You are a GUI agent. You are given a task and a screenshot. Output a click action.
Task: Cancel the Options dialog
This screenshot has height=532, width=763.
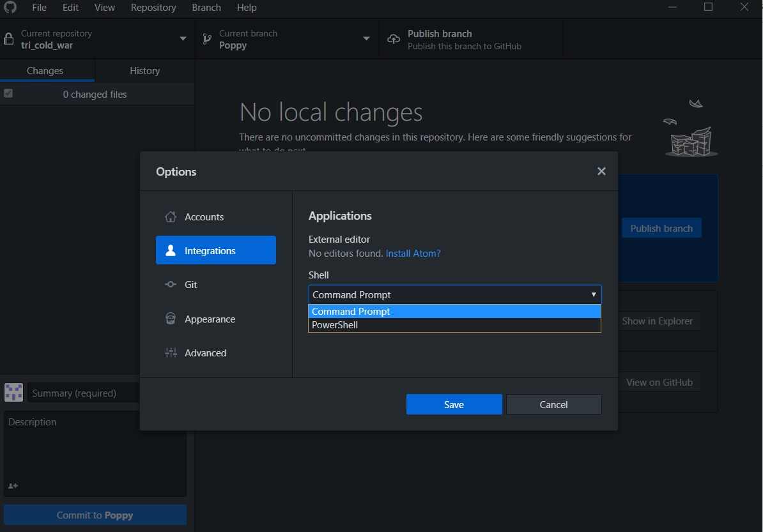(x=554, y=405)
